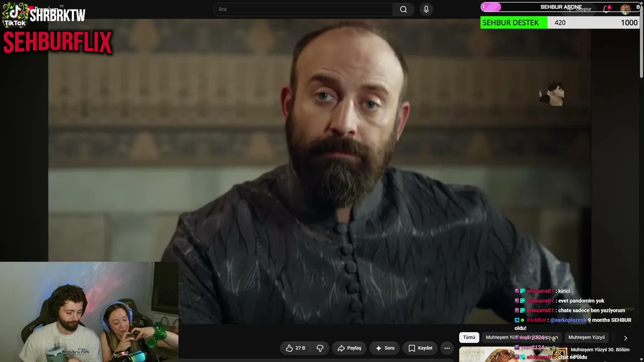Open the three-dot more actions menu
Screen dimensions: 644x362
(x=447, y=348)
